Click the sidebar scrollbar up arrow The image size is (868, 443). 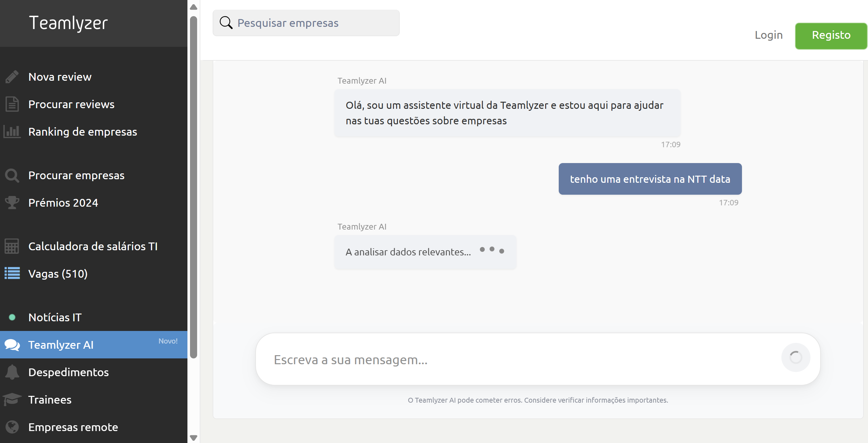tap(194, 7)
